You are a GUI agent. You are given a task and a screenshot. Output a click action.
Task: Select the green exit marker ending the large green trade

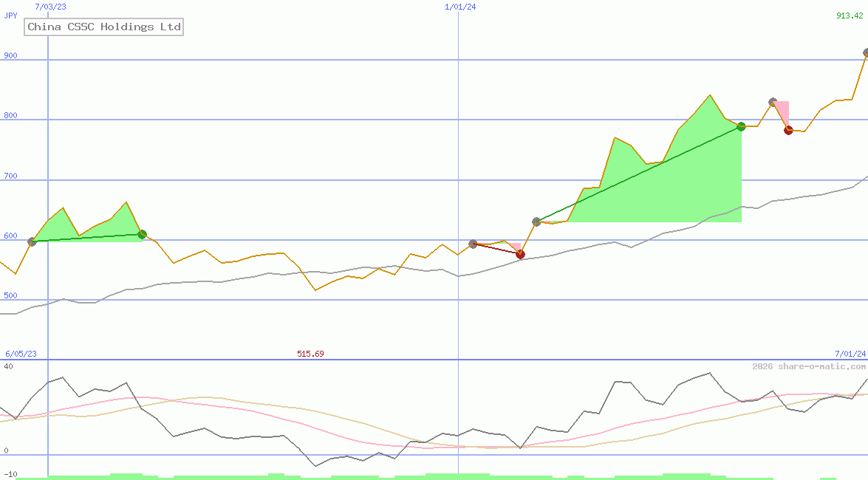(741, 127)
